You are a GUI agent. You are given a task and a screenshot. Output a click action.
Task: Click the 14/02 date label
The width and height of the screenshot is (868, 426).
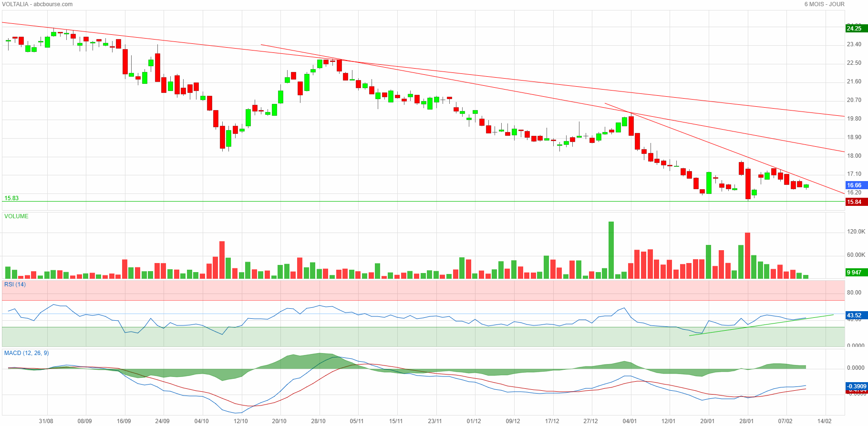(x=824, y=421)
